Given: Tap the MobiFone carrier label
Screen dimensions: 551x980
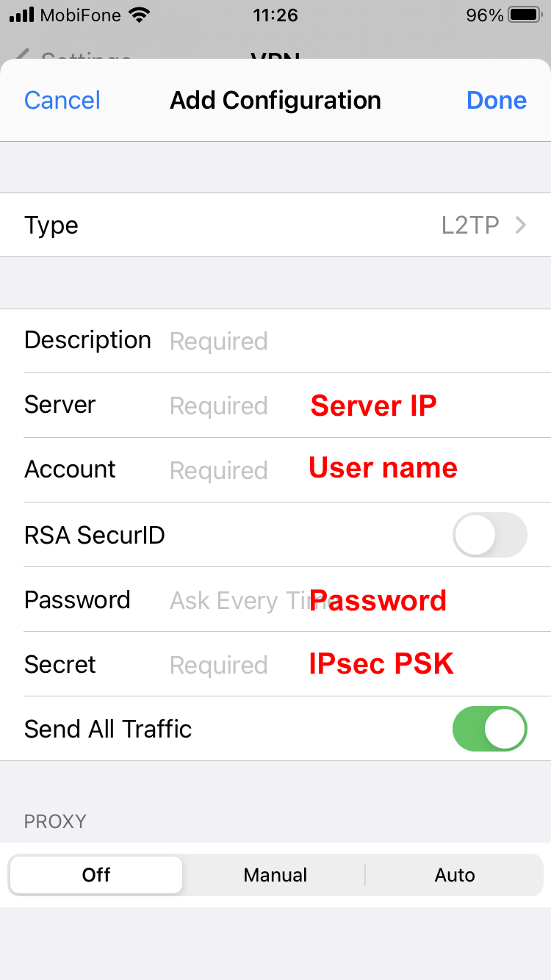Looking at the screenshot, I should tap(81, 15).
